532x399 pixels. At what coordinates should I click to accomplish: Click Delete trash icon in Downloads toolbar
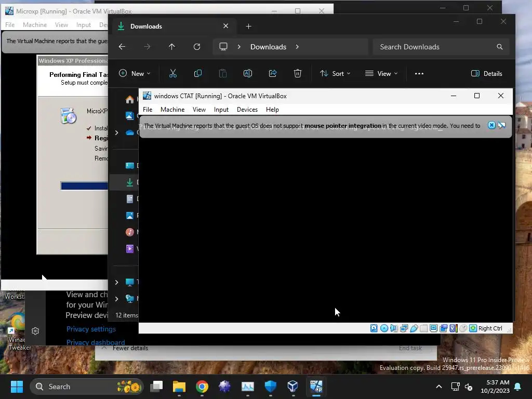coord(298,73)
